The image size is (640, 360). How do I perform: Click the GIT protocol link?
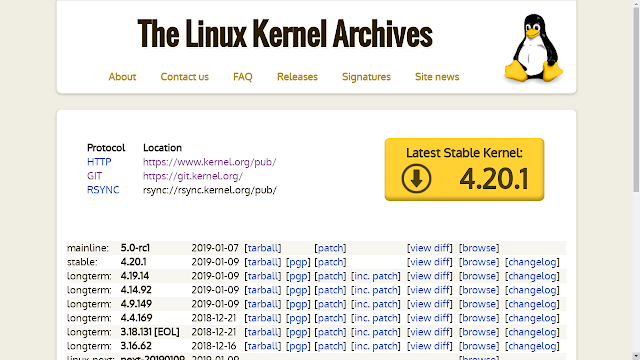pos(94,176)
